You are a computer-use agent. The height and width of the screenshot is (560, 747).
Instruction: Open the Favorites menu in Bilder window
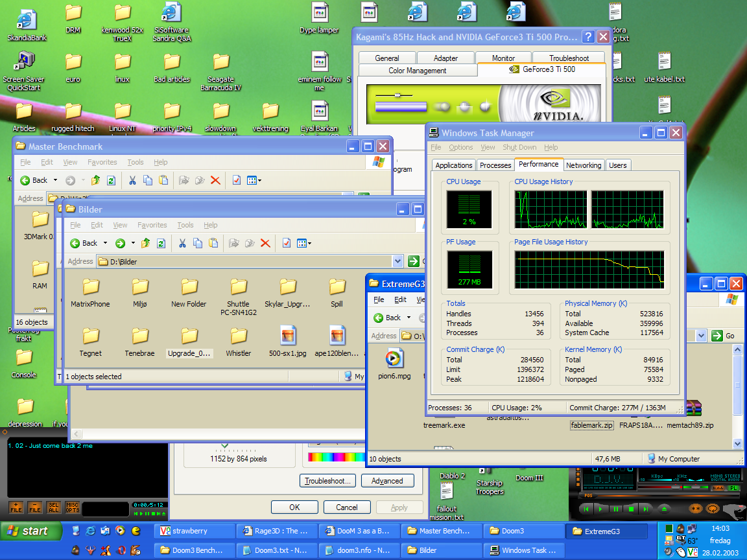pos(152,225)
